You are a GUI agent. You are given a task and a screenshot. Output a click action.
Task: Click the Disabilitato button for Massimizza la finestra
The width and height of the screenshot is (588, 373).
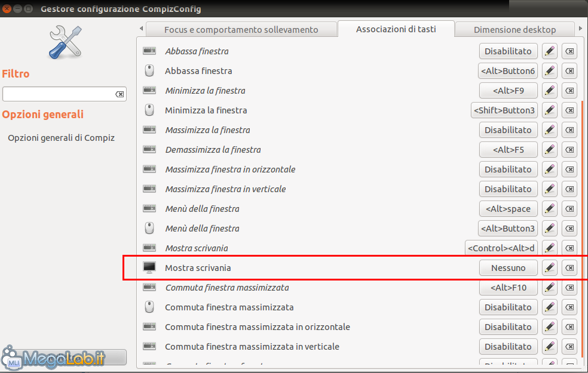point(508,130)
